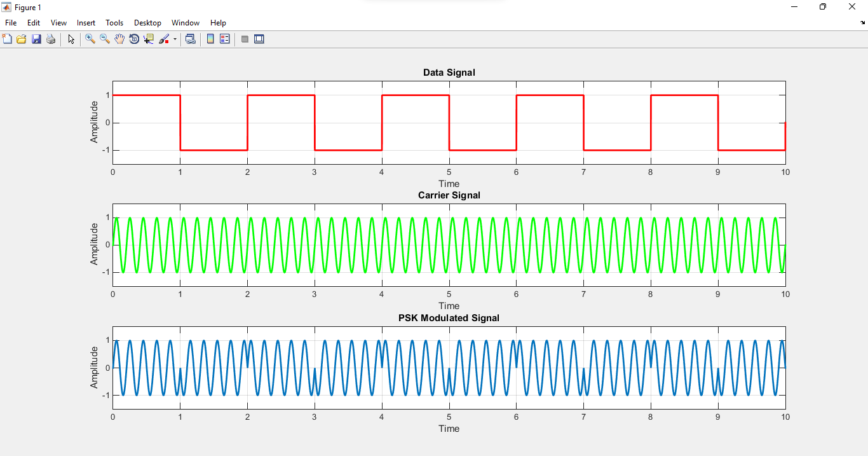The width and height of the screenshot is (868, 456).
Task: Print the figure using the printer icon
Action: tap(51, 39)
